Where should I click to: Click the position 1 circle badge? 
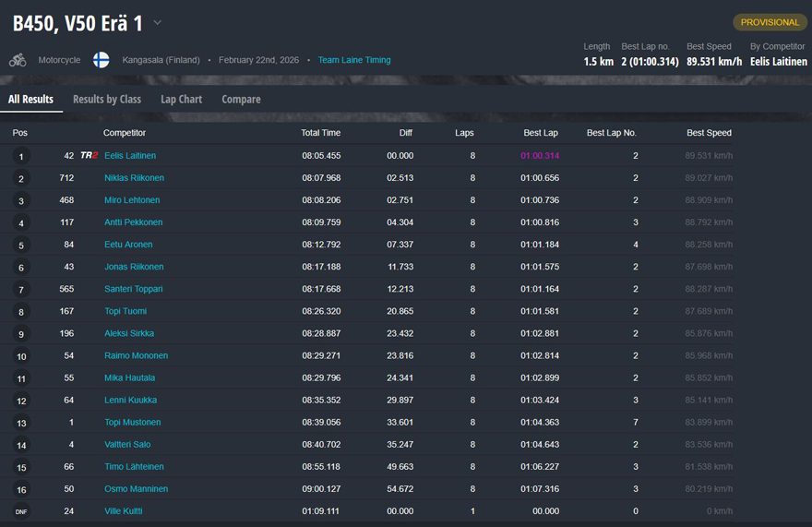tap(21, 156)
